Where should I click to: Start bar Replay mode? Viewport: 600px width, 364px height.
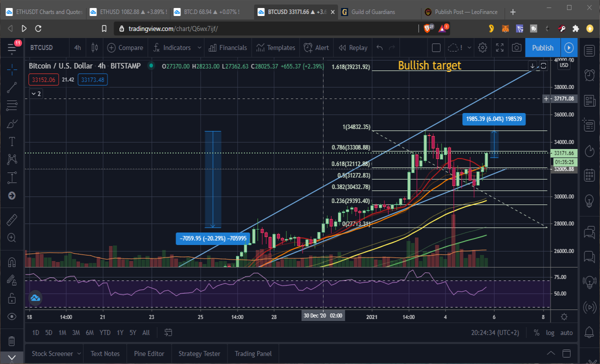tap(353, 48)
